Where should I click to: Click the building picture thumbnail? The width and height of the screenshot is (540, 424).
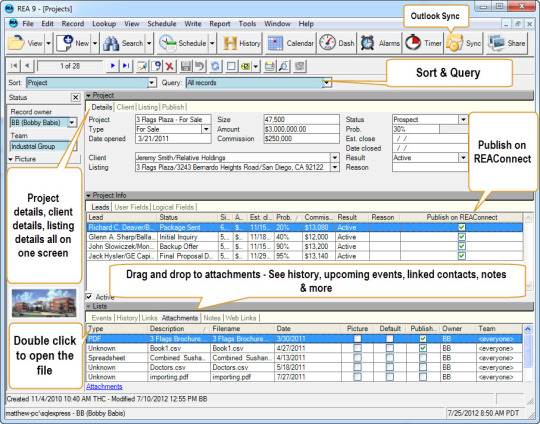tap(44, 303)
